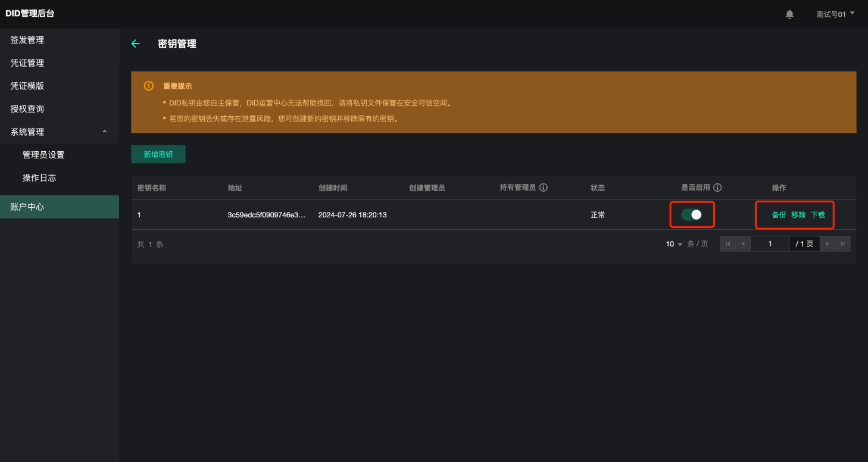Select 凭证模版 in the sidebar
The height and width of the screenshot is (462, 868).
27,86
